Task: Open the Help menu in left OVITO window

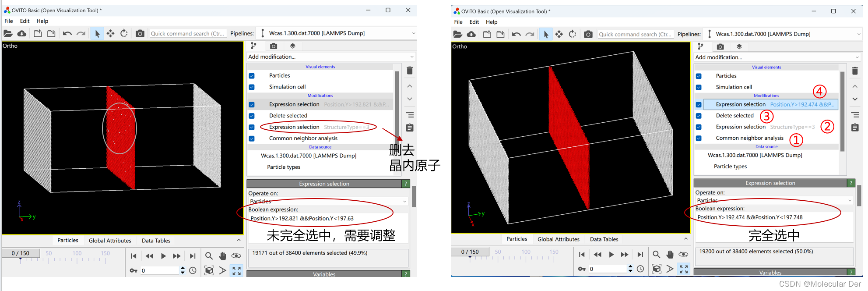Action: pyautogui.click(x=42, y=21)
